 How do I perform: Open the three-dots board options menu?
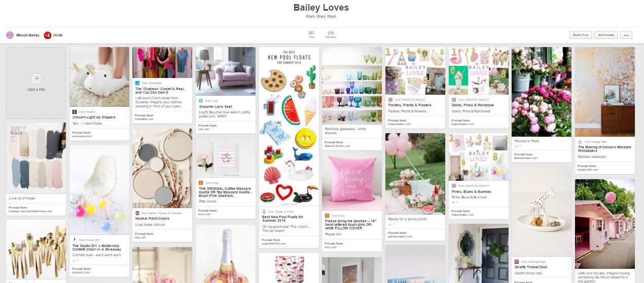click(626, 35)
